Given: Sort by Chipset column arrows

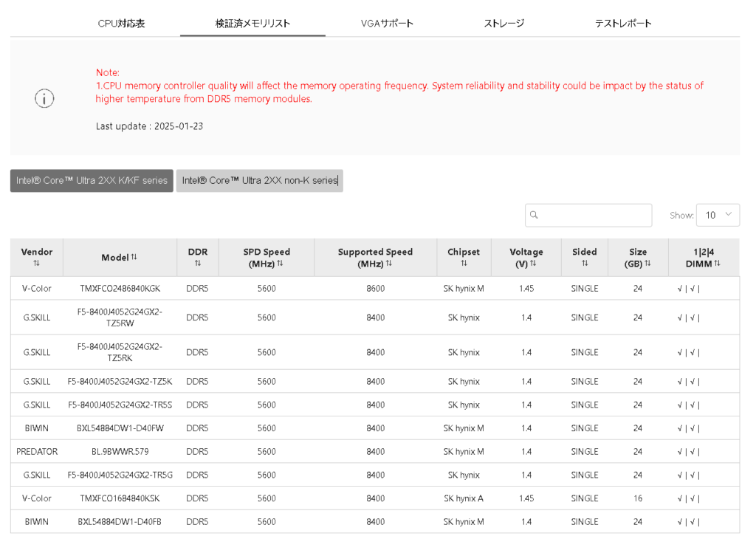Looking at the screenshot, I should tap(464, 264).
